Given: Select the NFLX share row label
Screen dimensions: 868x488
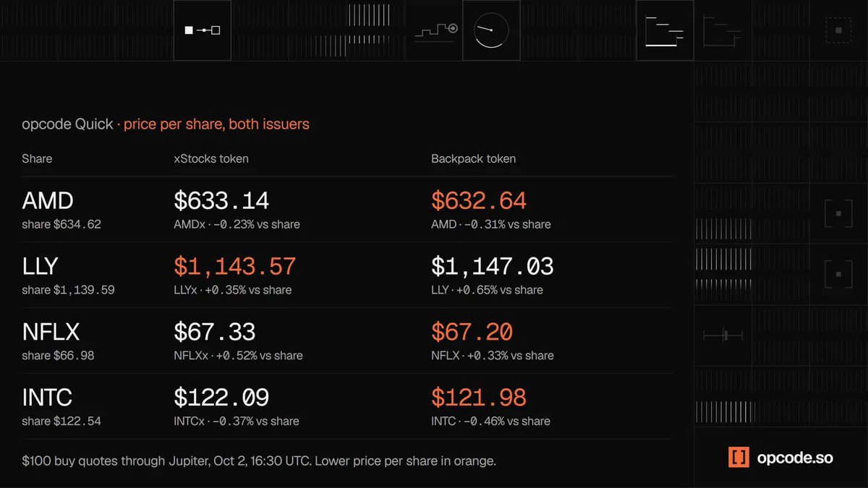Looking at the screenshot, I should (51, 332).
